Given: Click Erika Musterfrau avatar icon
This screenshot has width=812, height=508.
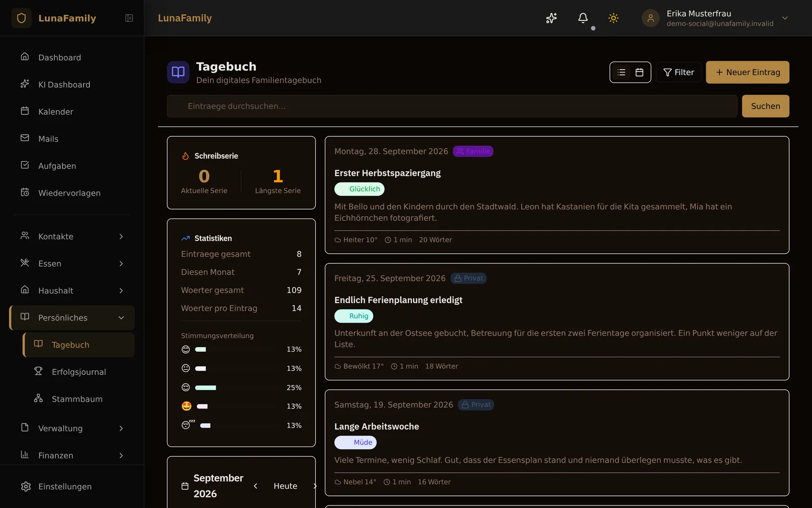Looking at the screenshot, I should (x=651, y=18).
